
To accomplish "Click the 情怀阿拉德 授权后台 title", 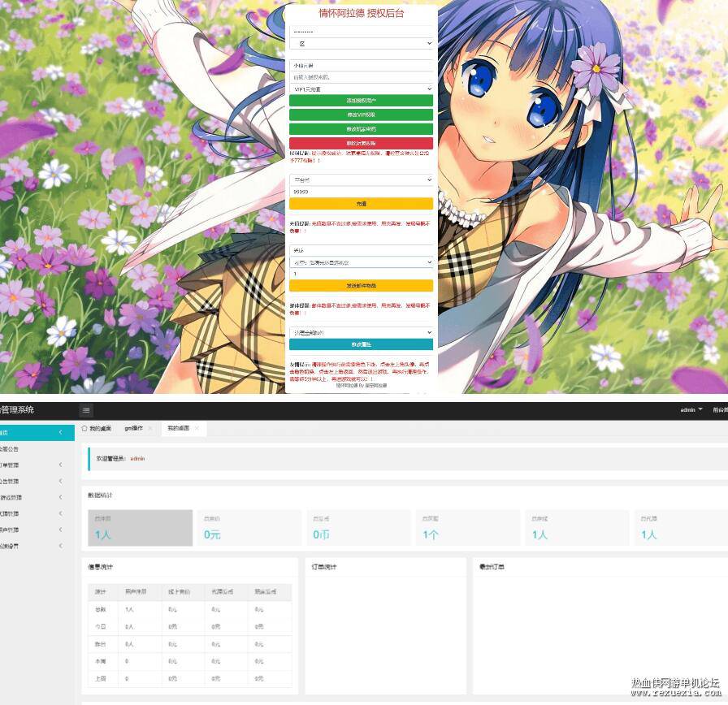I will [x=362, y=14].
